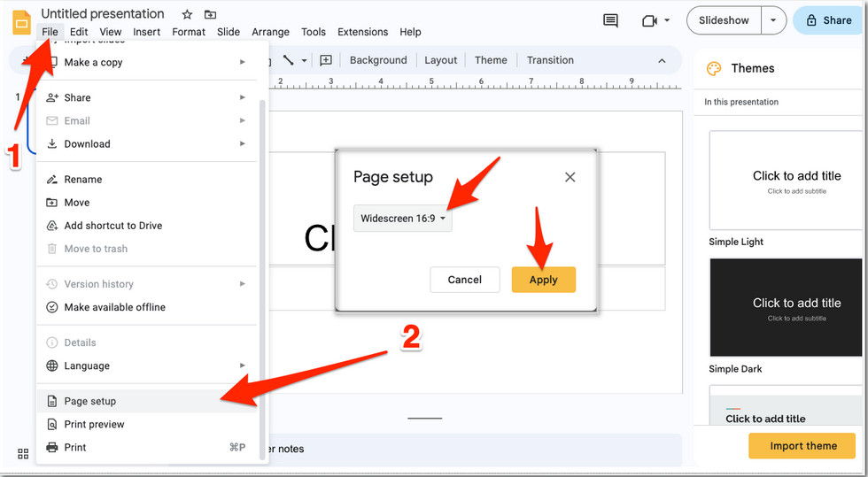The image size is (868, 477).
Task: Click the add comment toolbar icon
Action: coord(326,60)
